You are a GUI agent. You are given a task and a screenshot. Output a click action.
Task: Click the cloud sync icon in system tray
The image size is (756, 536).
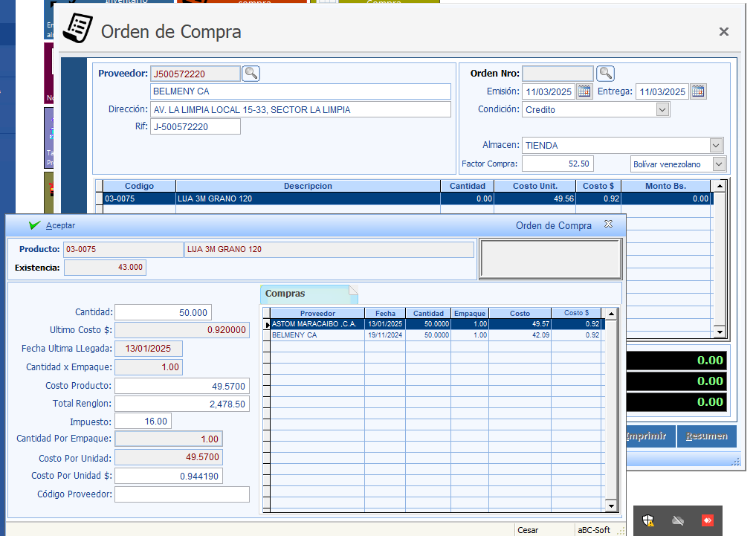click(x=678, y=520)
